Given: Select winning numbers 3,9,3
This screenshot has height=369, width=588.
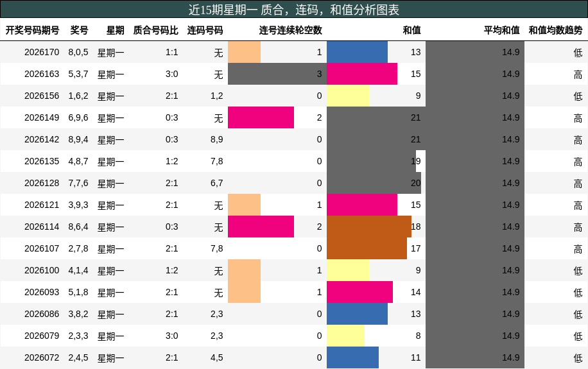Looking at the screenshot, I should point(78,205).
